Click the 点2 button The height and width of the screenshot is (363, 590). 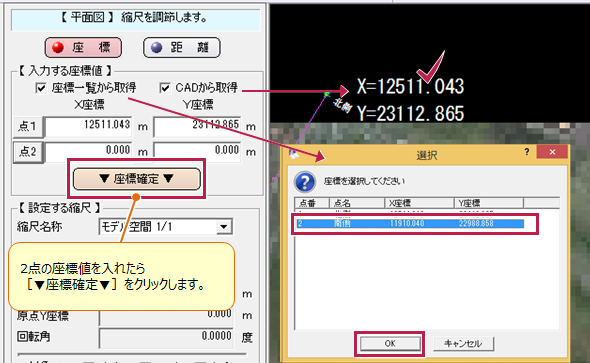pos(28,152)
